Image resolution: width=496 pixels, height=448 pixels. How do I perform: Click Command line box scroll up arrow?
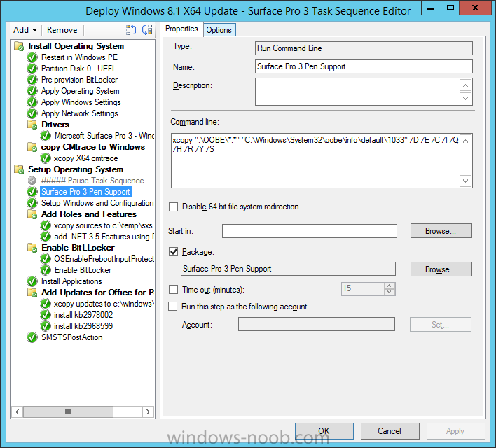tap(466, 141)
